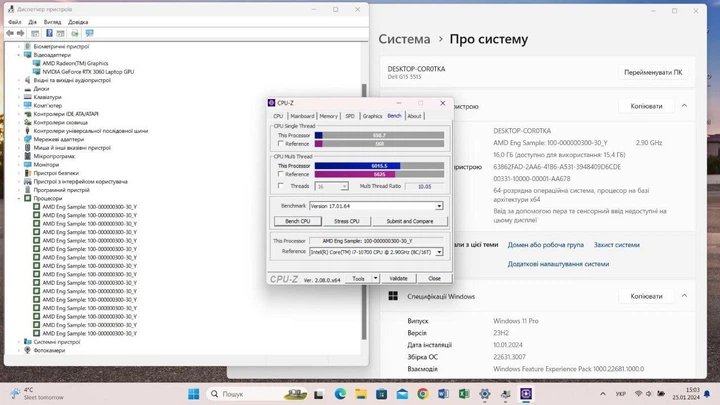This screenshot has width=720, height=405.
Task: Open the weather widget showing 4°C
Action: pyautogui.click(x=37, y=394)
